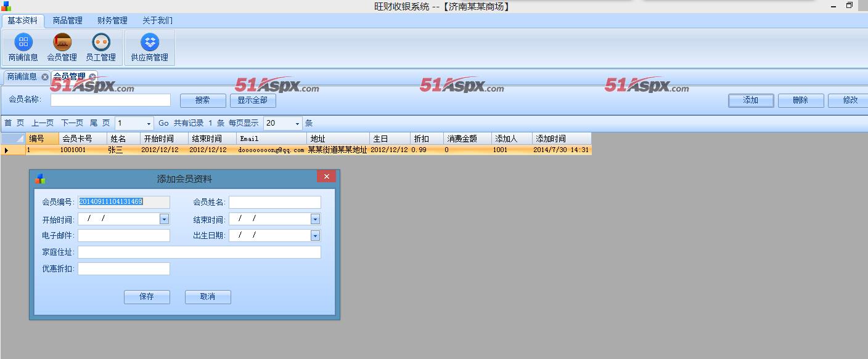Sort by 添加时间 column header

(562, 139)
